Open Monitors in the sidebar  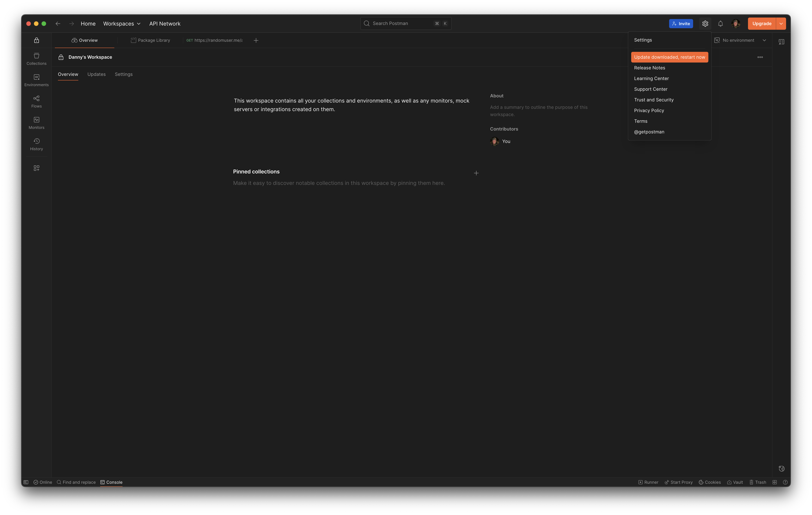(x=36, y=123)
